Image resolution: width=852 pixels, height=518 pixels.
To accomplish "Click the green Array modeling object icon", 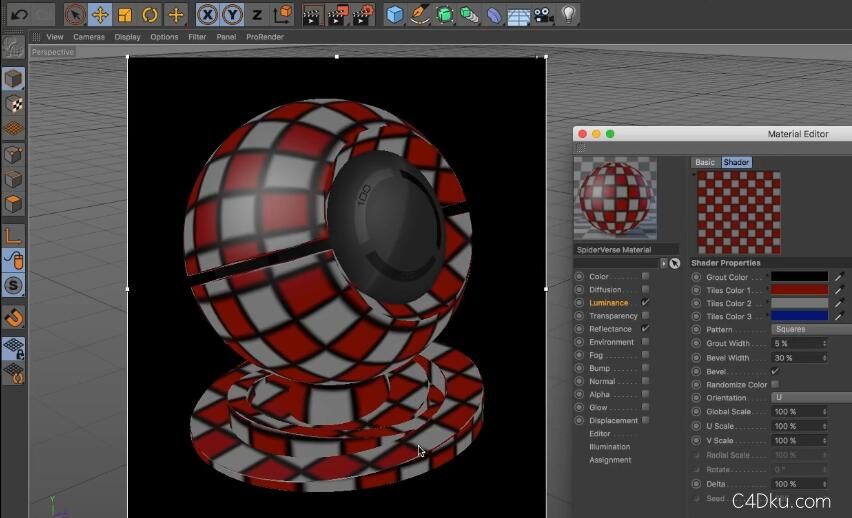I will (x=469, y=15).
